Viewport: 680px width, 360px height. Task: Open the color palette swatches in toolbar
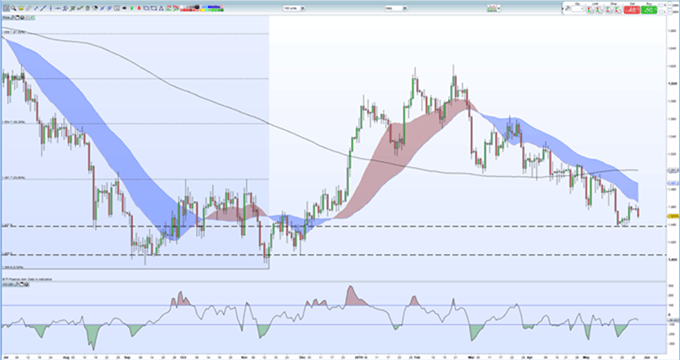[x=203, y=8]
